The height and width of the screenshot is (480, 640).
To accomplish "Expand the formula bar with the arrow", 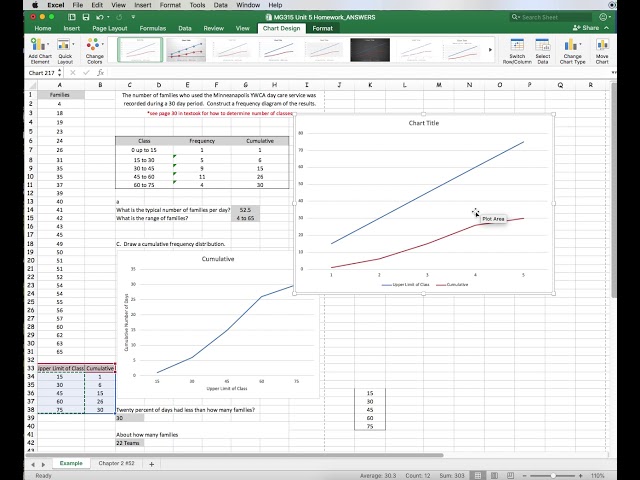I will tap(613, 73).
